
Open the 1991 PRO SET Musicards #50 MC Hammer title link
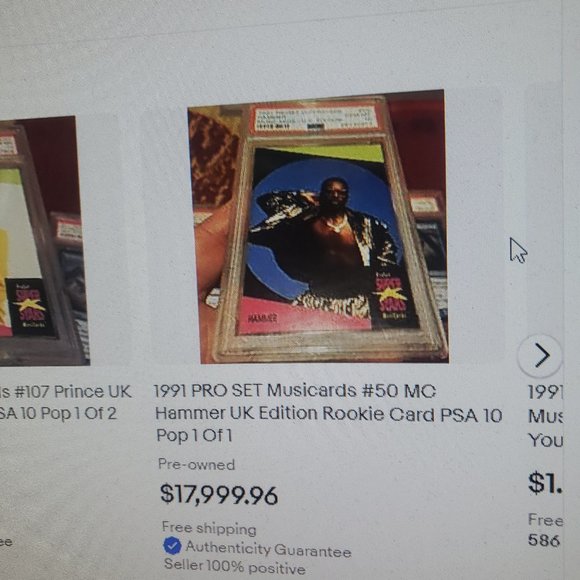(328, 412)
